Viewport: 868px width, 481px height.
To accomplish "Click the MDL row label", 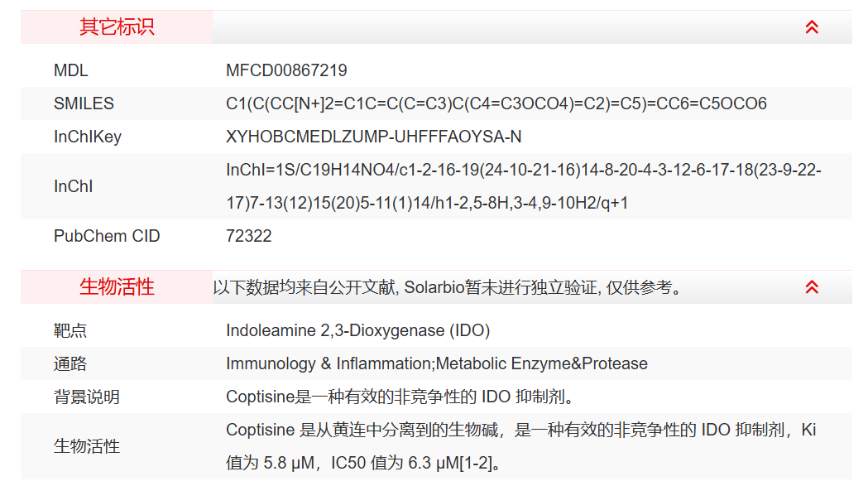I will [70, 70].
